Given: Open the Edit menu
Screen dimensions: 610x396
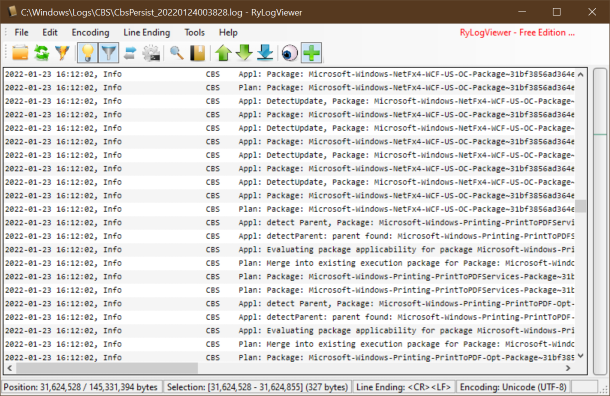Looking at the screenshot, I should point(50,33).
